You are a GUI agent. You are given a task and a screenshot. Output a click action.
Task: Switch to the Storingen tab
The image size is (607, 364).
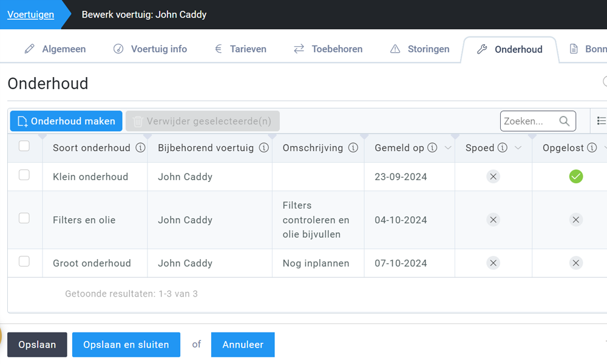(x=420, y=49)
